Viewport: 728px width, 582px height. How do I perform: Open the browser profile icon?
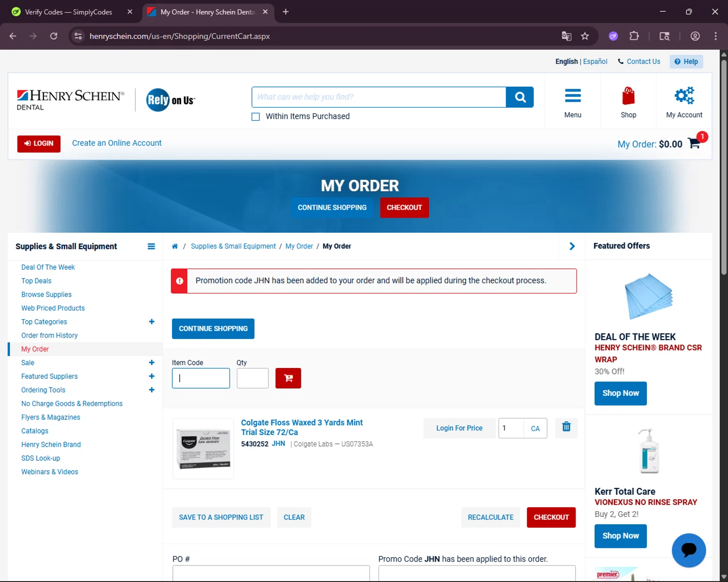point(695,36)
